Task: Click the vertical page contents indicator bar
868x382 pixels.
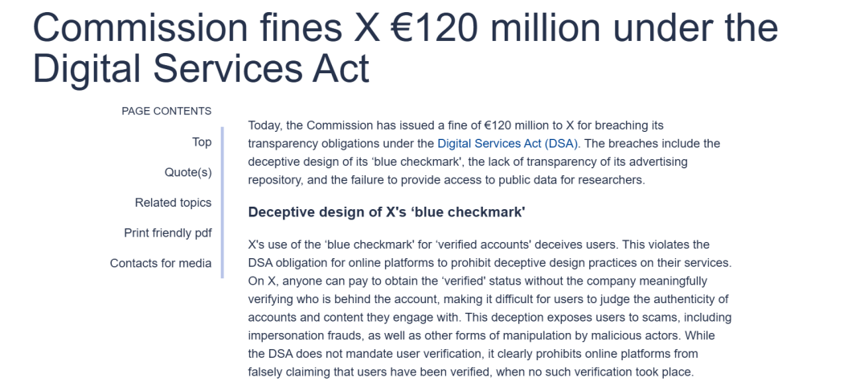Action: pos(222,201)
